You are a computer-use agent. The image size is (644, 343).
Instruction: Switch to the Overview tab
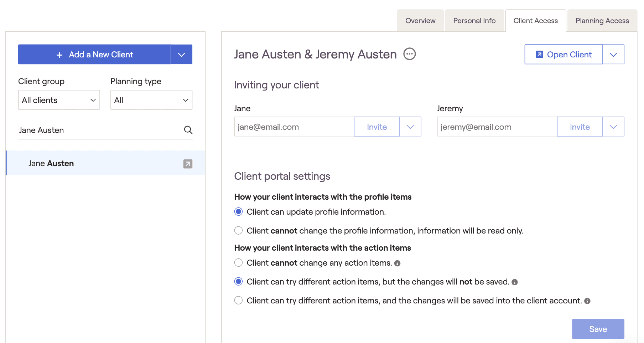(420, 21)
